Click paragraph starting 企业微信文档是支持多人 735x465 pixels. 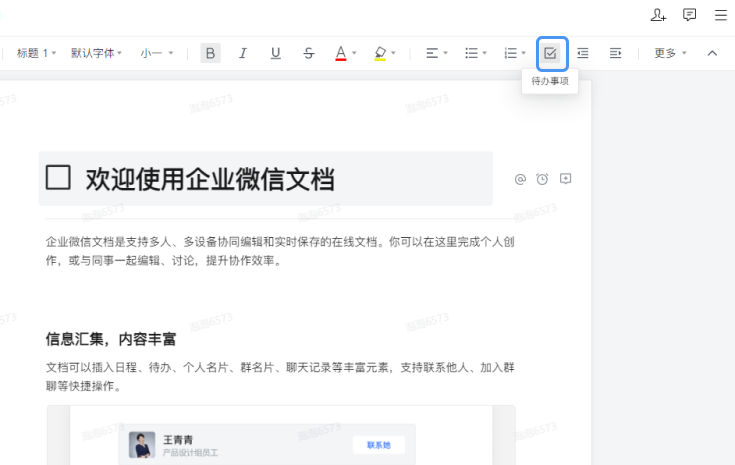(x=280, y=251)
